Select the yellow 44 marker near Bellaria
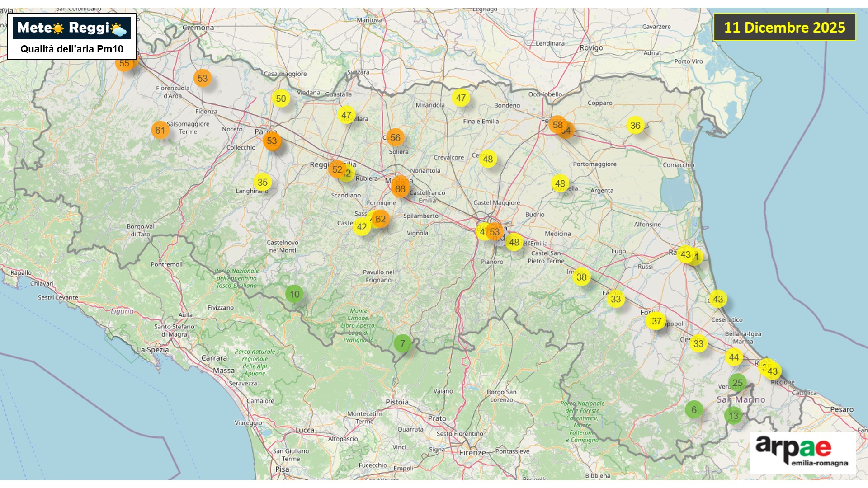The width and height of the screenshot is (868, 488). click(x=734, y=357)
